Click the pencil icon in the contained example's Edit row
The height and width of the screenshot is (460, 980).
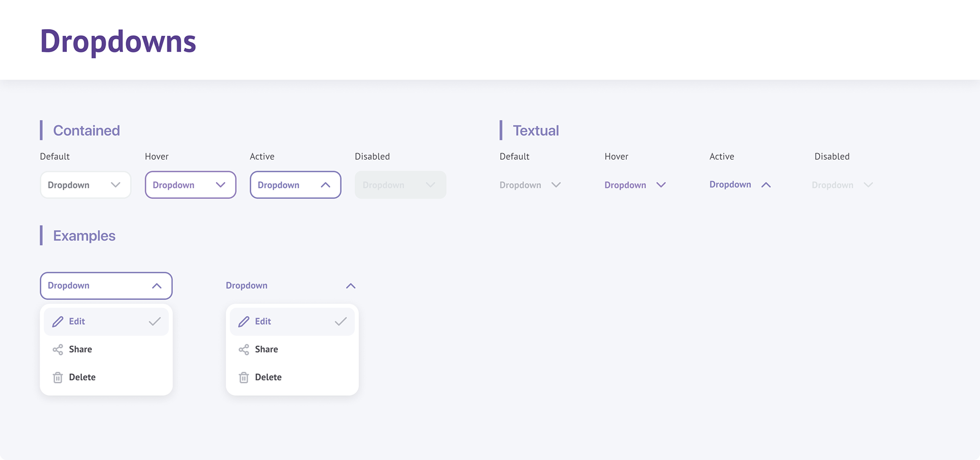click(58, 322)
